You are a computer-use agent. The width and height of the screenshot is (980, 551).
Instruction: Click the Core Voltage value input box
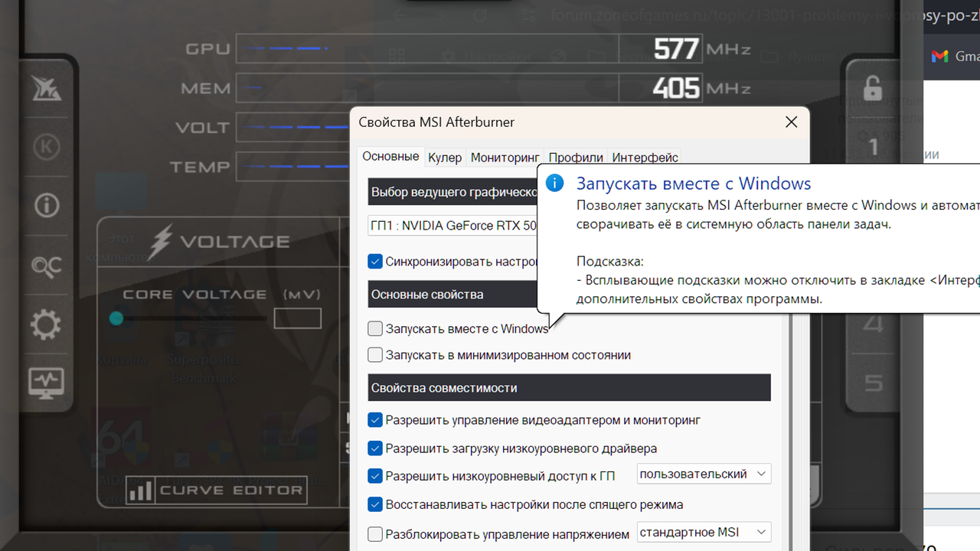pyautogui.click(x=298, y=318)
